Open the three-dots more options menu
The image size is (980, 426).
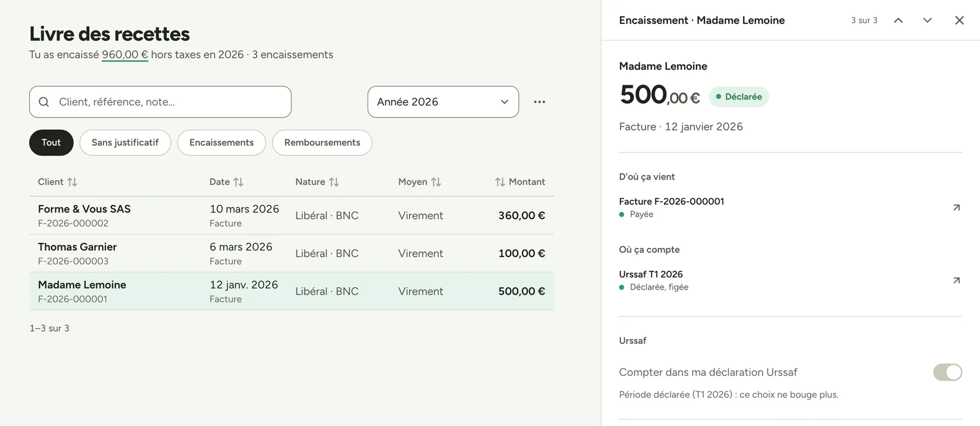click(540, 102)
